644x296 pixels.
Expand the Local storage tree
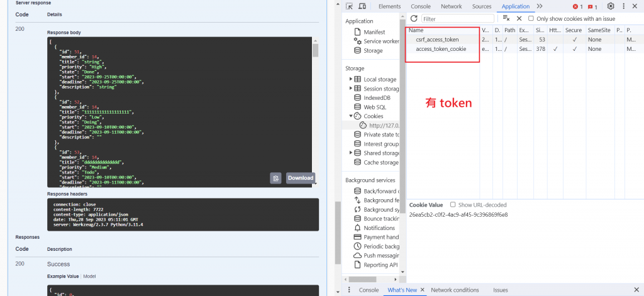click(x=350, y=79)
